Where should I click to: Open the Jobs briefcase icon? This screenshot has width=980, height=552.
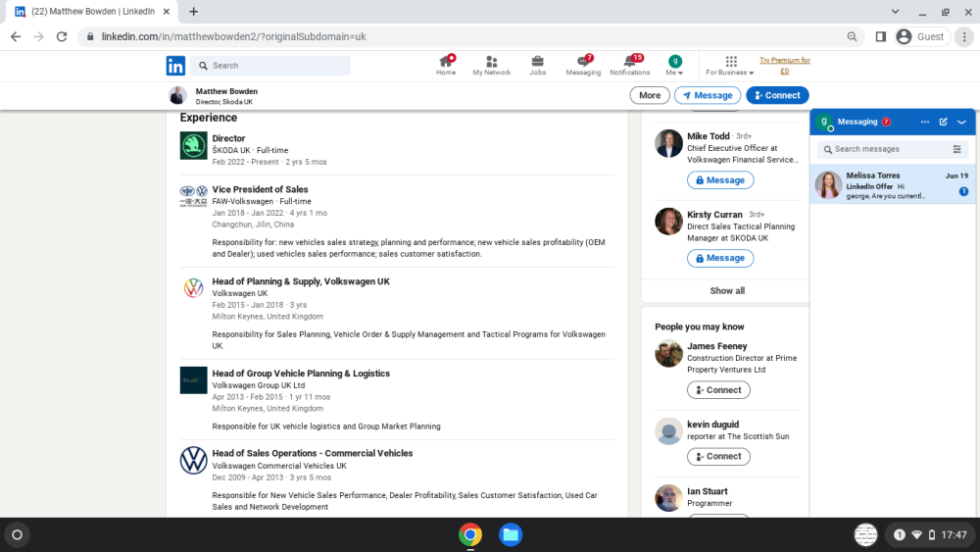coord(537,65)
